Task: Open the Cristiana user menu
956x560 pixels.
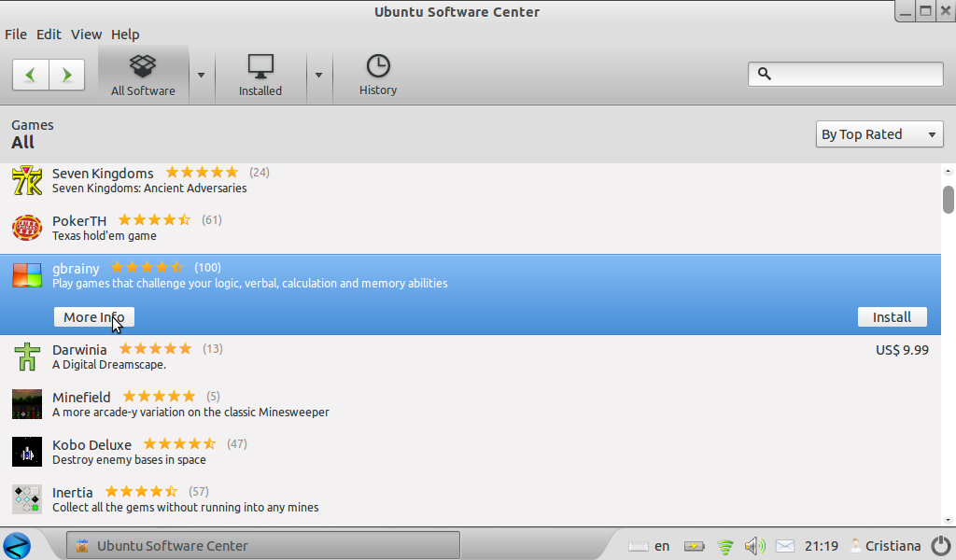Action: [x=886, y=546]
